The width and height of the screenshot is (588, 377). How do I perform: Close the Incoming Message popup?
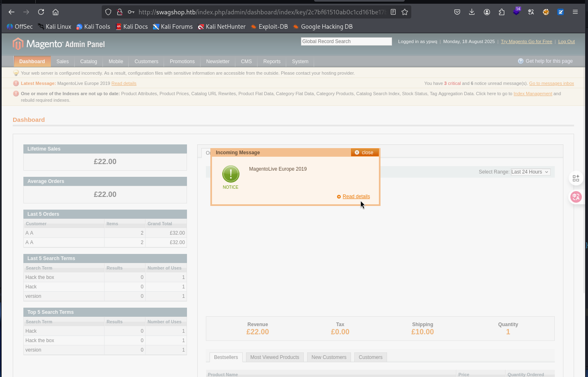pos(364,152)
